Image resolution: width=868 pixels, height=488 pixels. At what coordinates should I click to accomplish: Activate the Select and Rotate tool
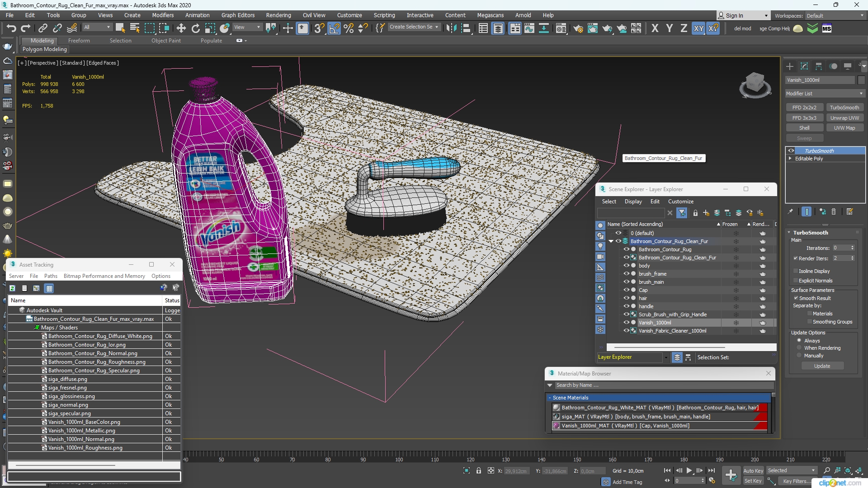195,28
